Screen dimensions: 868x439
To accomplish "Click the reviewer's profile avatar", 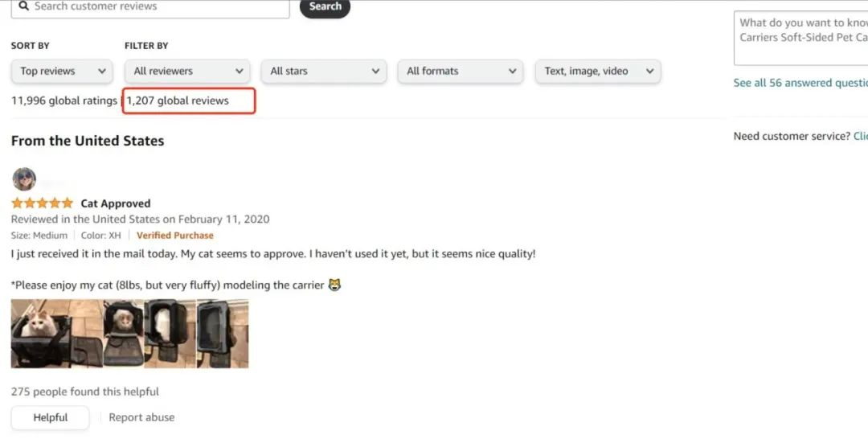I will [x=24, y=179].
